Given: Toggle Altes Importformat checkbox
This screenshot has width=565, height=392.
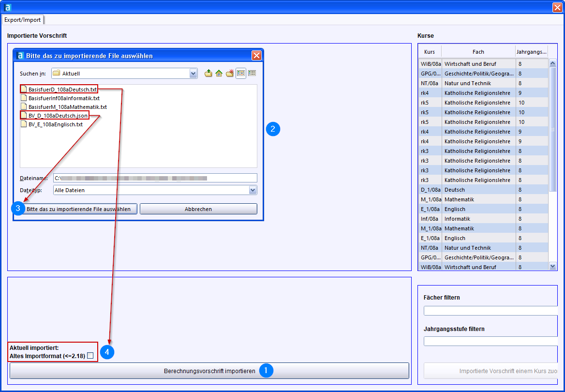Looking at the screenshot, I should click(x=90, y=356).
